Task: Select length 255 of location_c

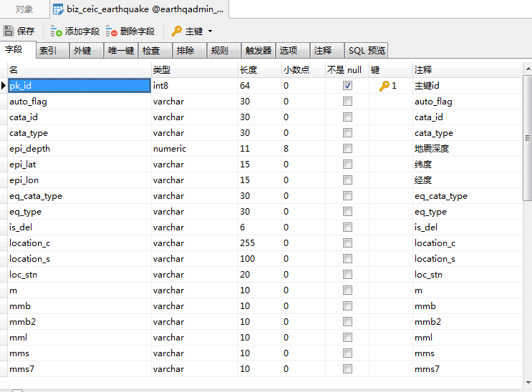Action: (247, 242)
